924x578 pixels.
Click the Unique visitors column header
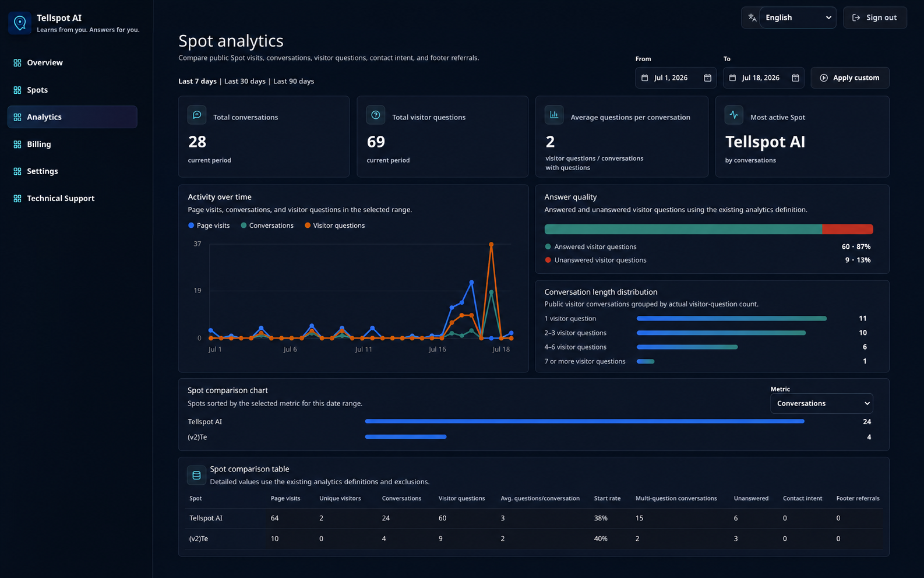coord(340,499)
